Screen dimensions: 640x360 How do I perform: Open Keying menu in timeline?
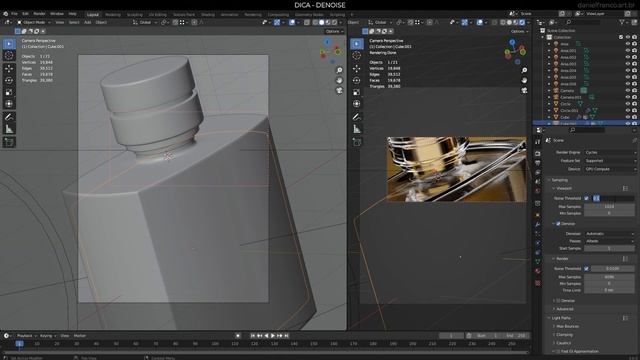click(47, 336)
